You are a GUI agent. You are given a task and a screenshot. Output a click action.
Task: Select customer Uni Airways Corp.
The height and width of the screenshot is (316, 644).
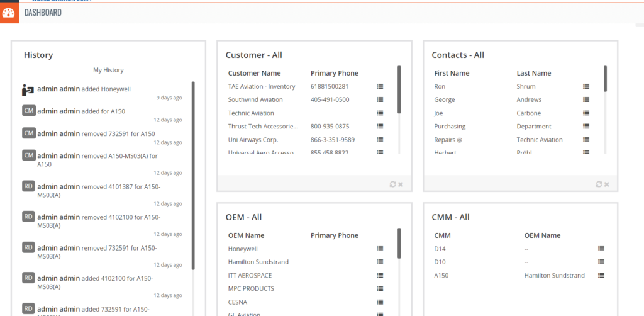(253, 140)
